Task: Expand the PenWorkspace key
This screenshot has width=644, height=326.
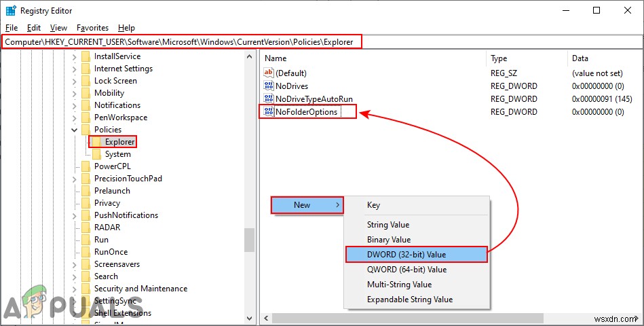Action: [x=75, y=117]
